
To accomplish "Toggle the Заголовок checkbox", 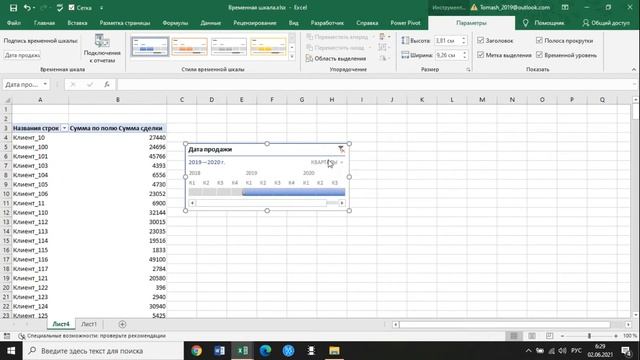I will coord(480,40).
